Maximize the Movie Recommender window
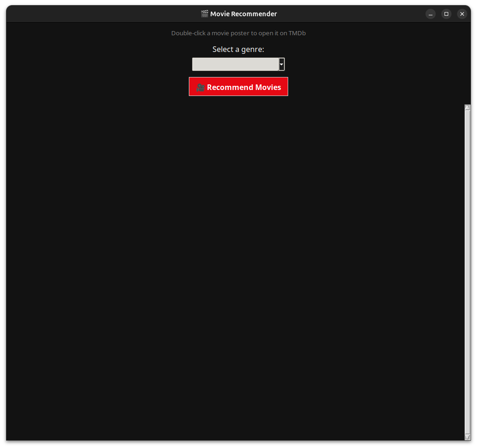Screen dimensions: 477x448 click(446, 14)
